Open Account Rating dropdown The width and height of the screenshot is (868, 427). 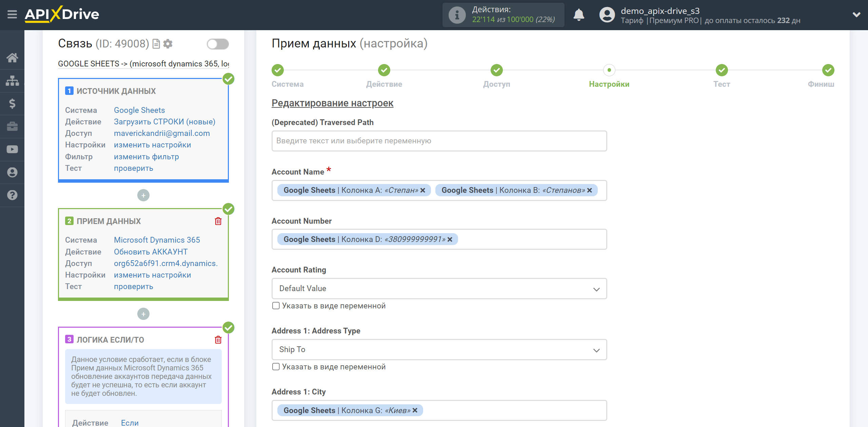[x=439, y=288]
